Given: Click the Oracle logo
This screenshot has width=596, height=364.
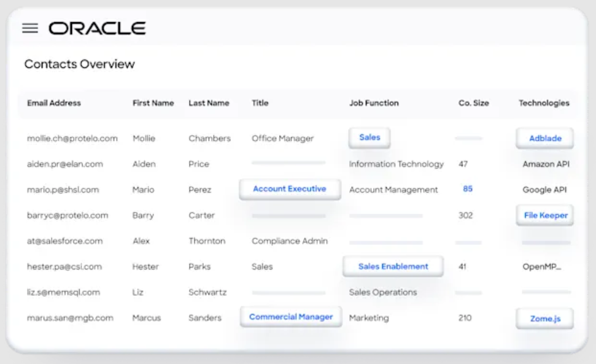Looking at the screenshot, I should [x=97, y=28].
